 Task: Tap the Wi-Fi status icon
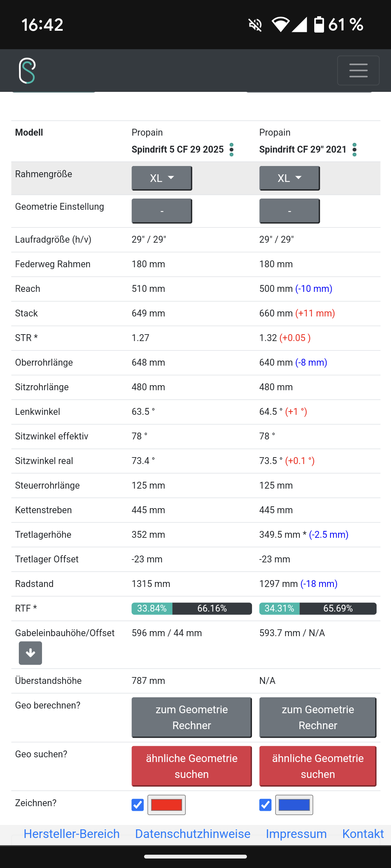281,25
